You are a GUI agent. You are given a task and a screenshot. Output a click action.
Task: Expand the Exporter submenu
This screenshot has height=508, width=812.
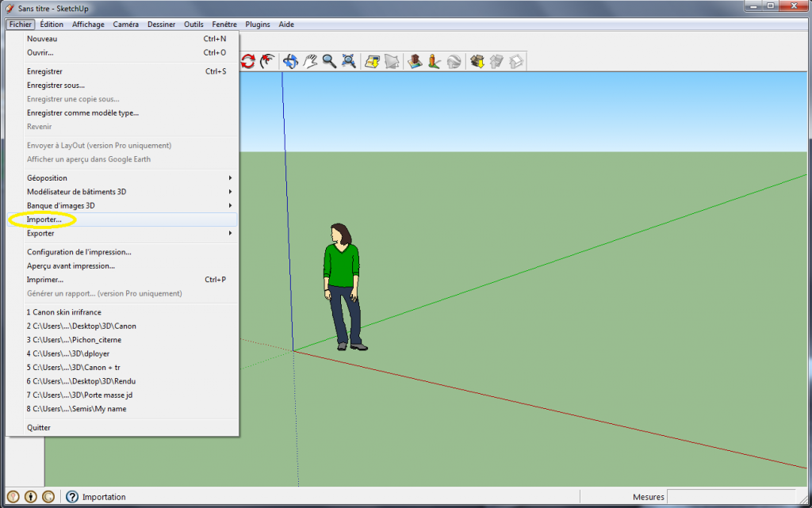click(x=122, y=233)
